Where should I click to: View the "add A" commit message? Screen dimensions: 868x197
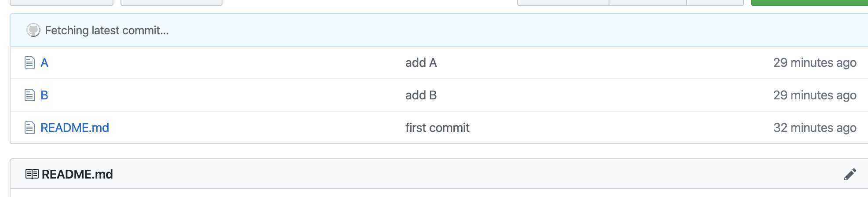pos(421,63)
